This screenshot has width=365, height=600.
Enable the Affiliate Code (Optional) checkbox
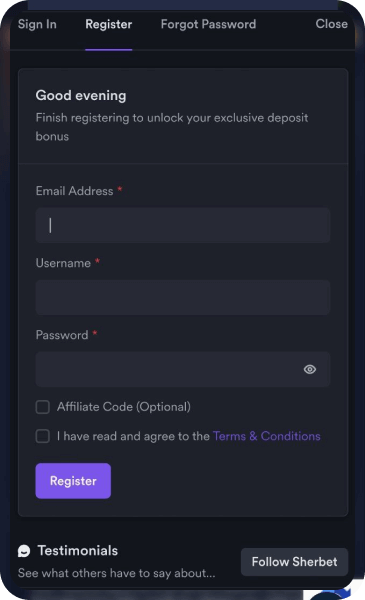pyautogui.click(x=42, y=407)
